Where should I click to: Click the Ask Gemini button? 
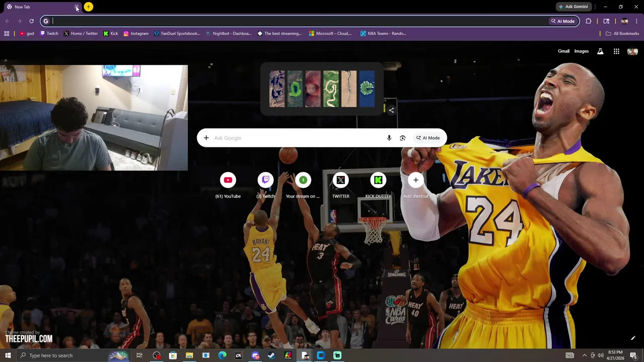click(x=573, y=7)
